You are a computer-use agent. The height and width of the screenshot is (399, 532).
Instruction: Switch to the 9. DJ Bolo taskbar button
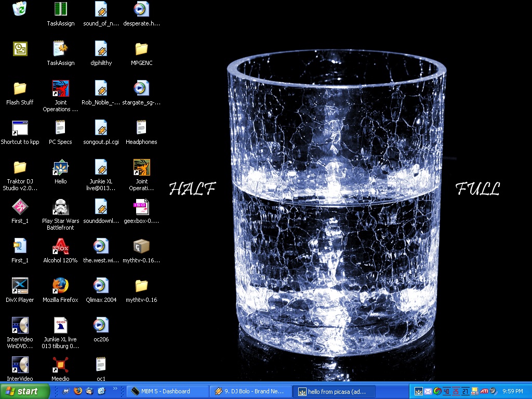coord(251,391)
